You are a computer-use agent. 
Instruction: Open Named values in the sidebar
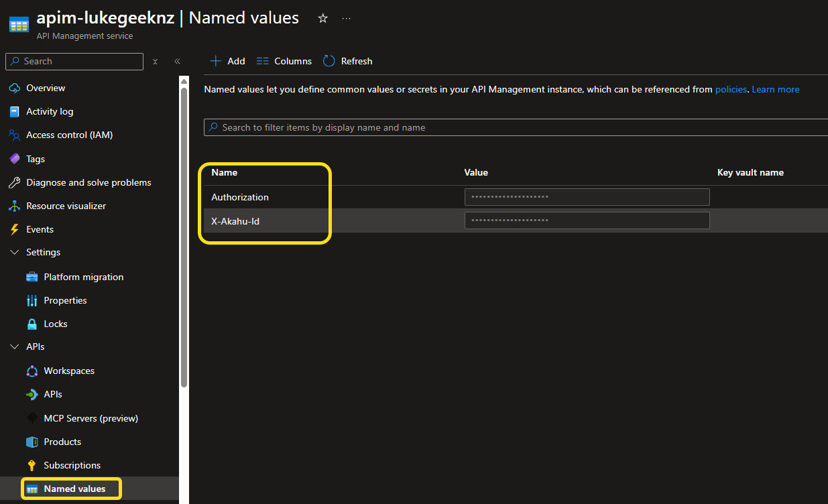[x=74, y=489]
